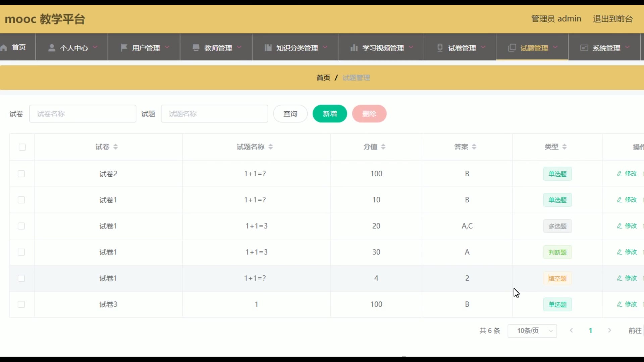Check the select-all checkbox in the table header

[x=22, y=147]
